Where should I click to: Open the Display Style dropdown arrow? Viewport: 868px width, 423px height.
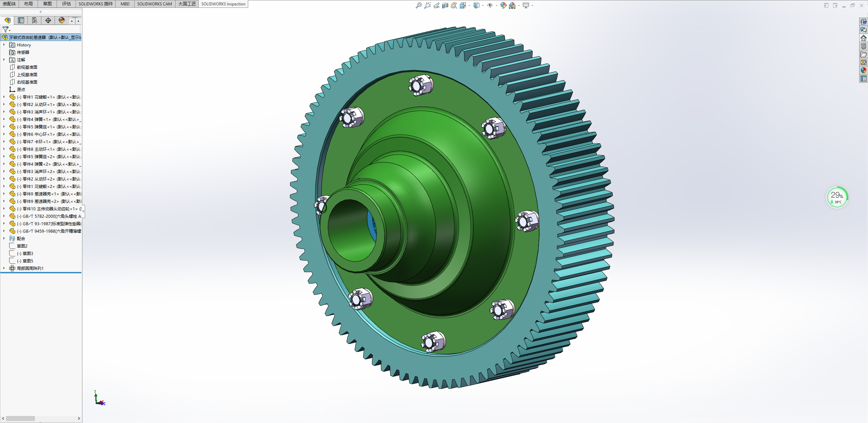483,5
